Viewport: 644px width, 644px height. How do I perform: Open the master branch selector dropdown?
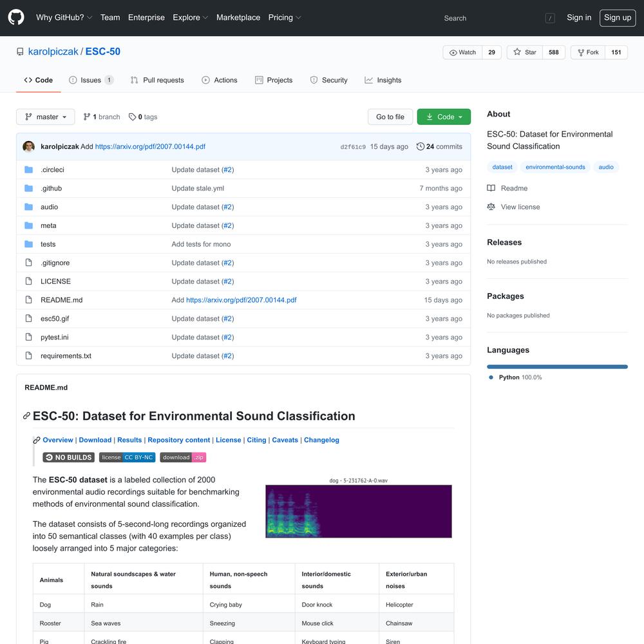point(46,117)
